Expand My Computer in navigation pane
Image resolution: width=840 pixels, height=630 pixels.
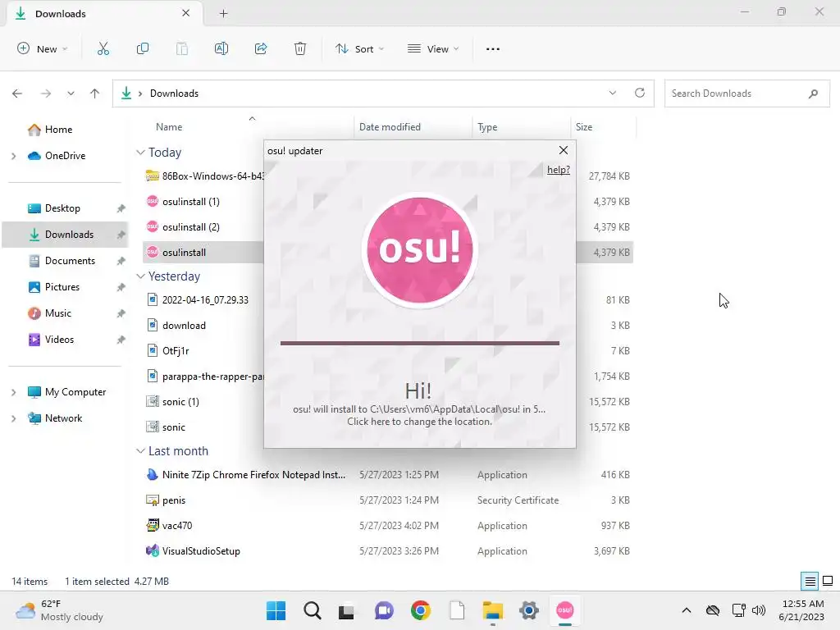(13, 392)
